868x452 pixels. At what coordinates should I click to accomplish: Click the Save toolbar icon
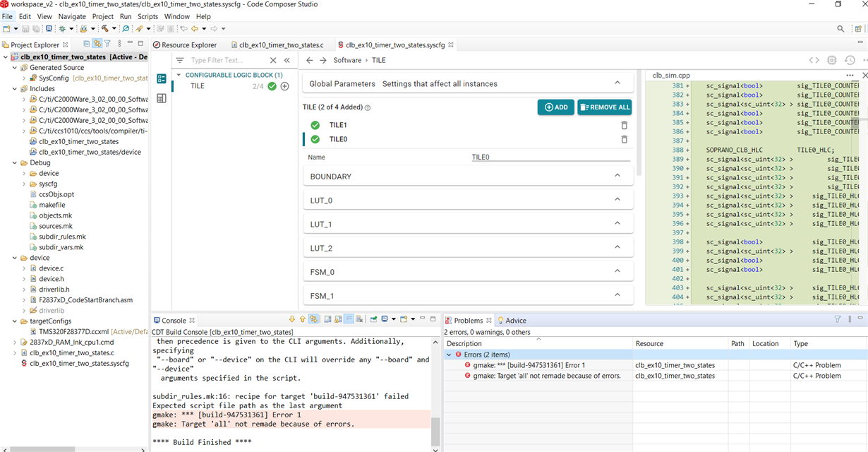[x=25, y=29]
